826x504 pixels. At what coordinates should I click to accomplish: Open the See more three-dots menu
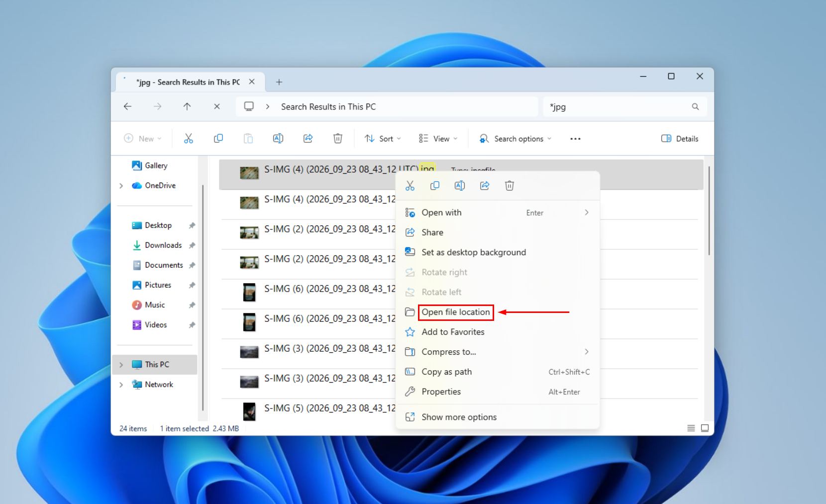[x=575, y=139]
